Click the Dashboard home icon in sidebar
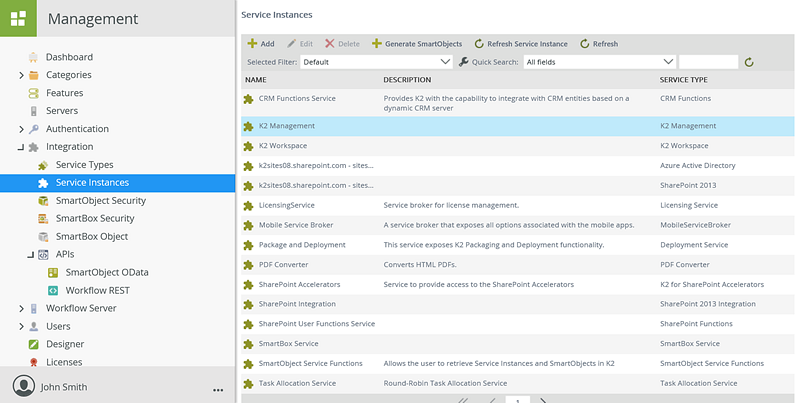Image resolution: width=800 pixels, height=403 pixels. click(34, 57)
